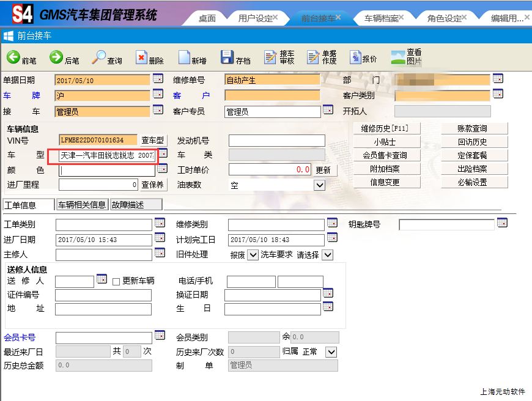This screenshot has height=401, width=532.
Task: Open the 旧件处理 报废 dropdown
Action: point(253,255)
